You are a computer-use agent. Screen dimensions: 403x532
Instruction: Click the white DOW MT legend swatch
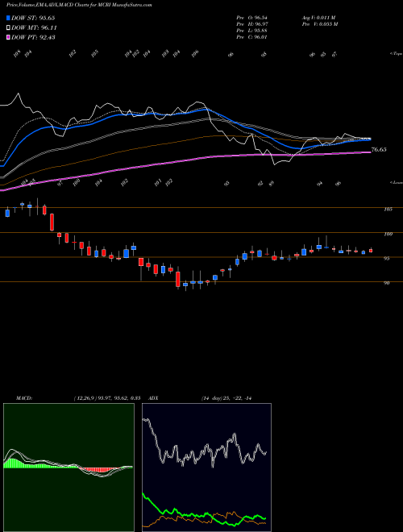(x=9, y=28)
